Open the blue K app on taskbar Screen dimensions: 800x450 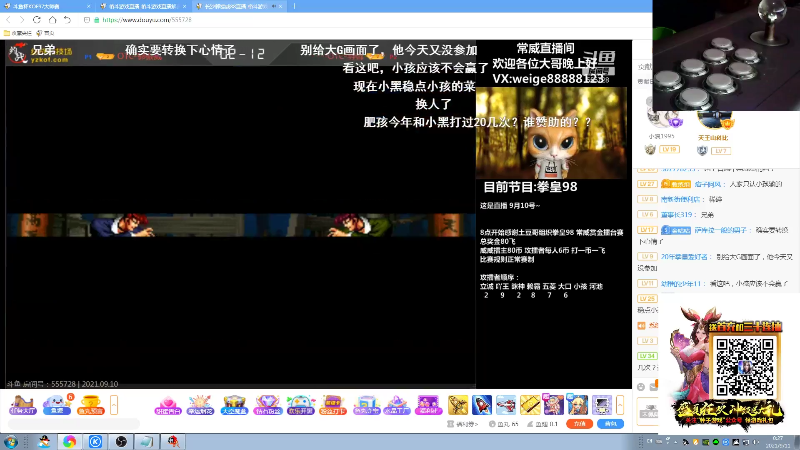[95, 442]
